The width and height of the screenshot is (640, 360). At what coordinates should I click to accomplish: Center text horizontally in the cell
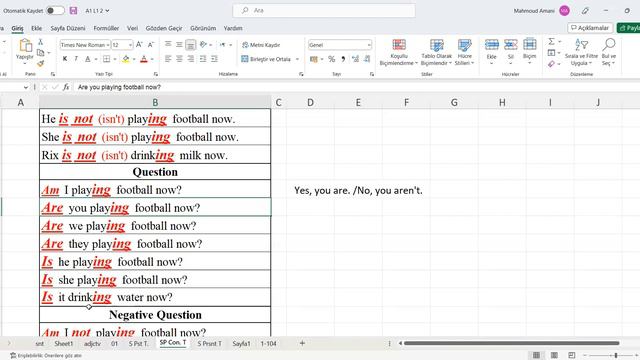click(179, 59)
